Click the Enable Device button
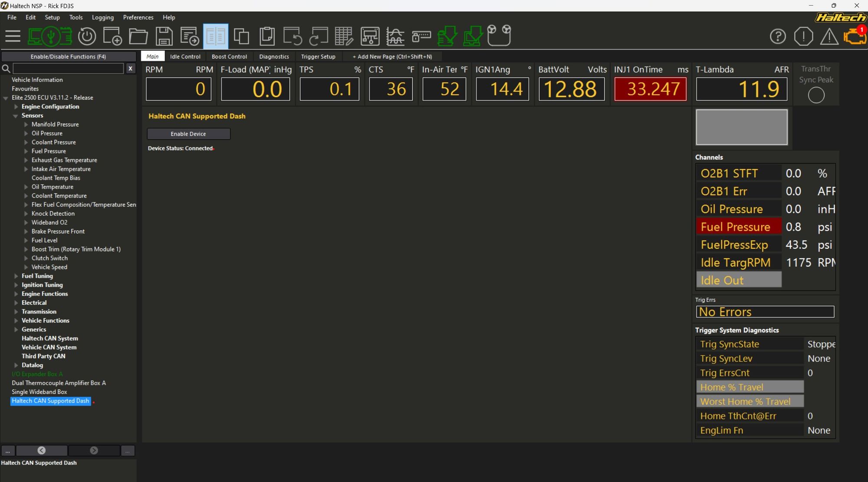This screenshot has width=868, height=482. point(188,134)
